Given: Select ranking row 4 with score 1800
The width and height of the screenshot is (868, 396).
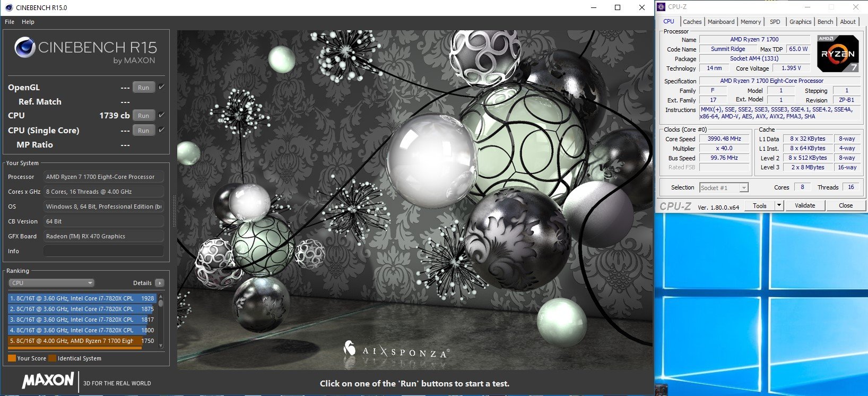Looking at the screenshot, I should [x=82, y=330].
